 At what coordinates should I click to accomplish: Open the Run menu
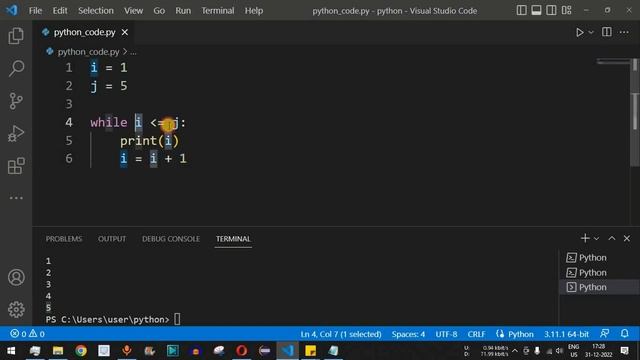pos(183,11)
